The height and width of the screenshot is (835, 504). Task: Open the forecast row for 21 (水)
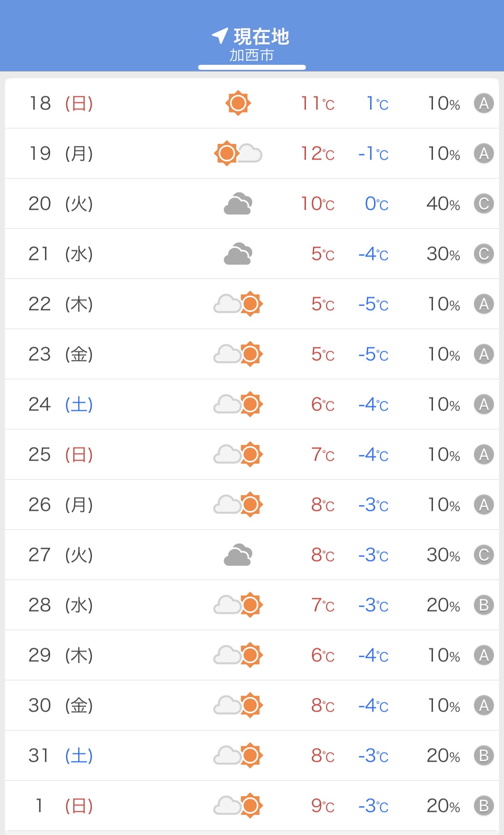pos(252,254)
